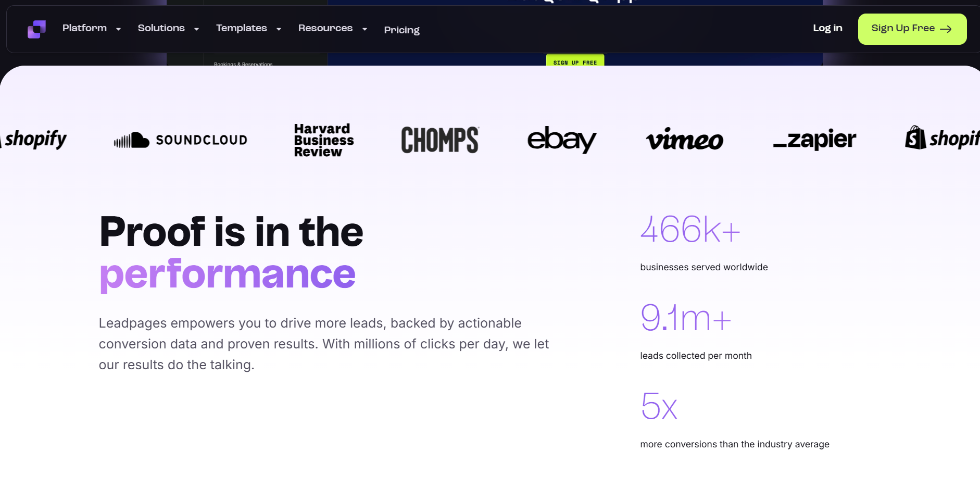980x501 pixels.
Task: Click the 'Bookings & Reservations' label
Action: [x=243, y=64]
